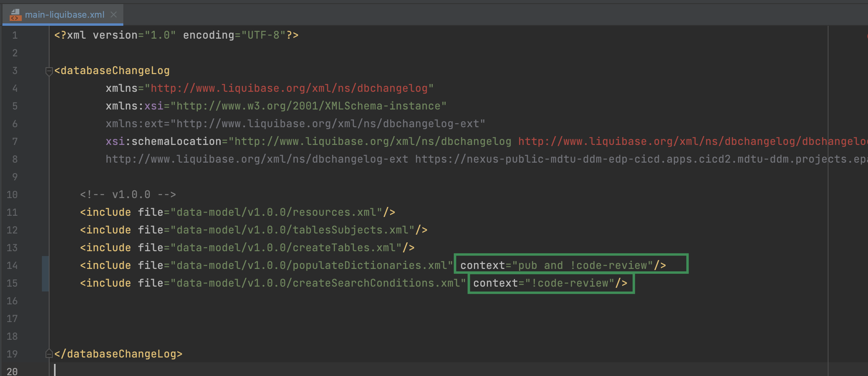
Task: Click the createTables.xml include file path
Action: pos(286,248)
